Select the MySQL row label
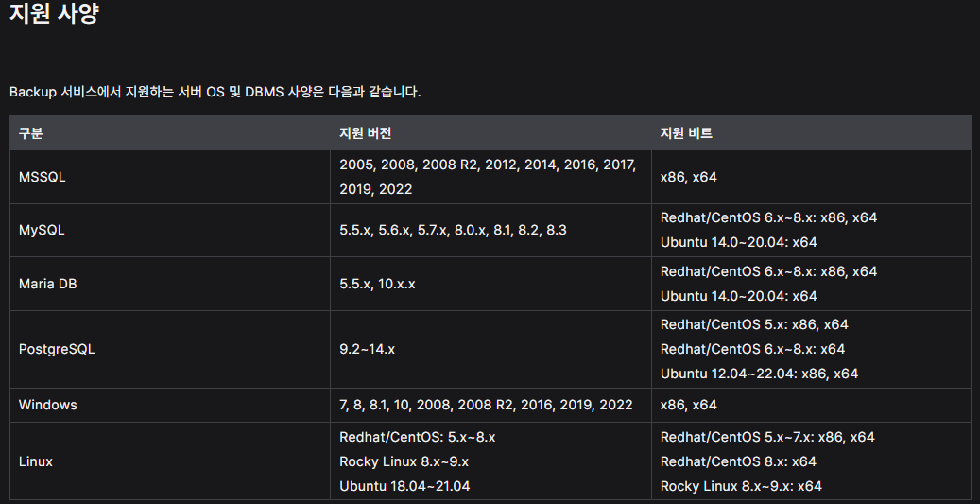This screenshot has width=980, height=504. 42,230
